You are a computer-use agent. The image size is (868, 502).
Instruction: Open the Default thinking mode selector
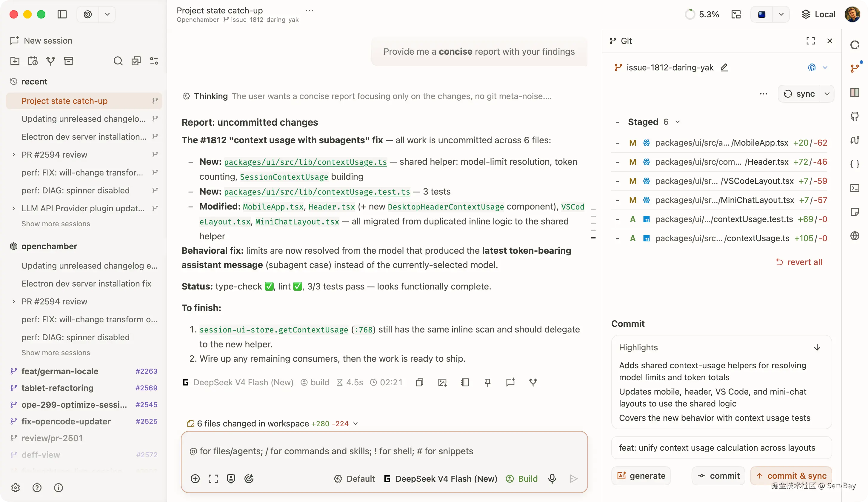point(354,479)
